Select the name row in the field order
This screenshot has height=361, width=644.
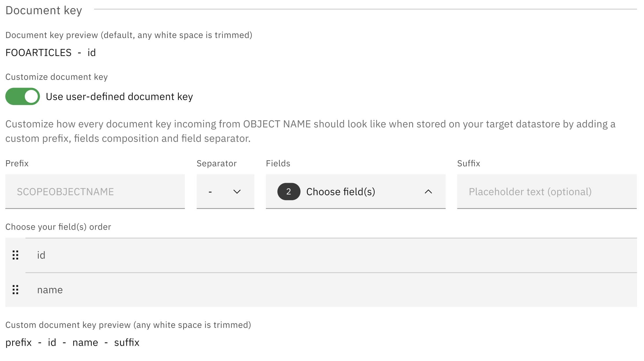(x=331, y=290)
